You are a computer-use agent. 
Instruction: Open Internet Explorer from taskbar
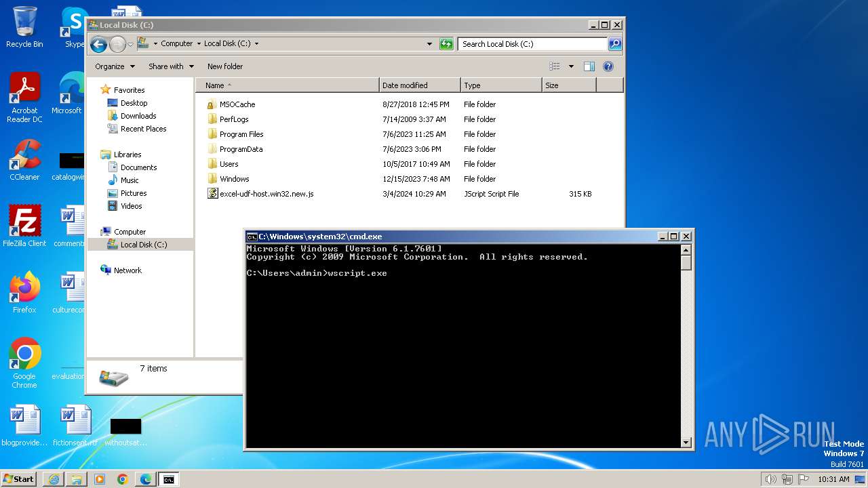[x=54, y=479]
